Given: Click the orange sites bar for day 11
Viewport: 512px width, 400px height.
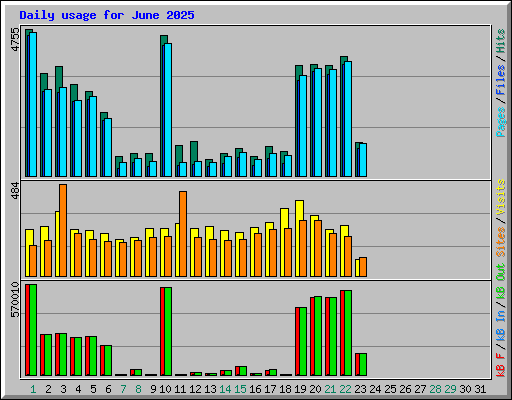Looking at the screenshot, I should tap(183, 234).
